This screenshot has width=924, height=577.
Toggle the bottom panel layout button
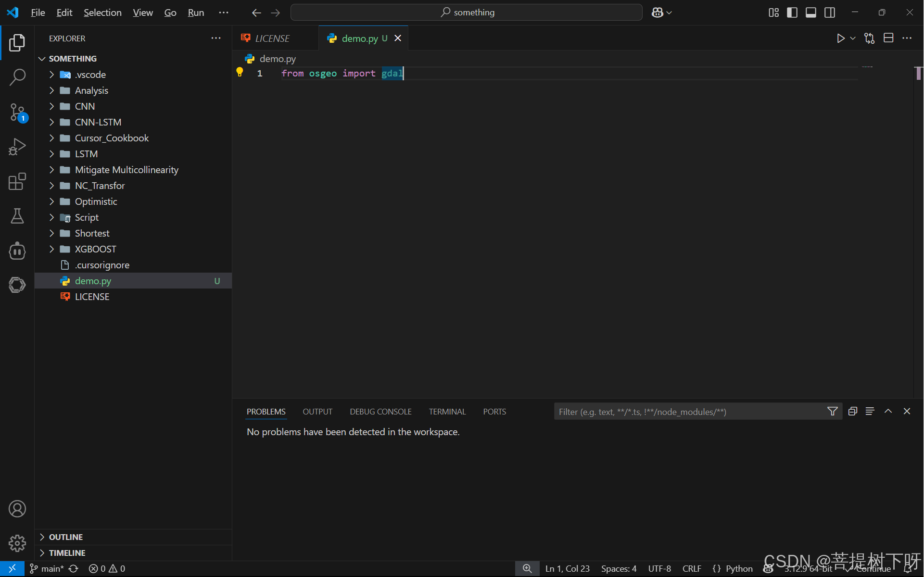click(810, 13)
